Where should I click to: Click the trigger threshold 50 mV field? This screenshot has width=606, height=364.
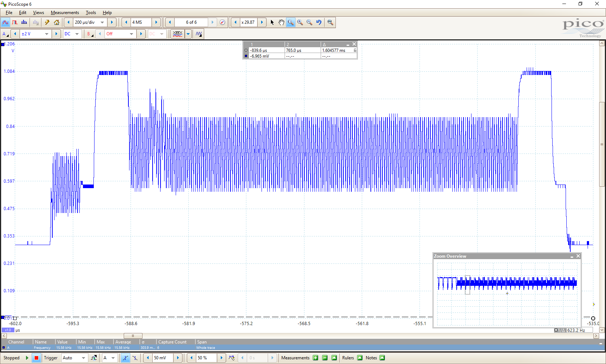tap(163, 358)
